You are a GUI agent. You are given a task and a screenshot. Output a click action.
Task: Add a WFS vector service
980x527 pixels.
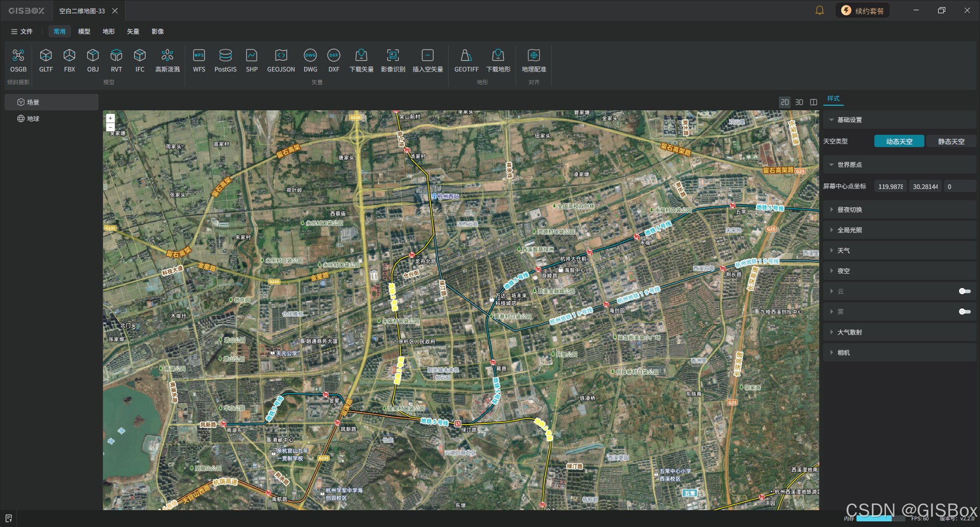[x=199, y=60]
